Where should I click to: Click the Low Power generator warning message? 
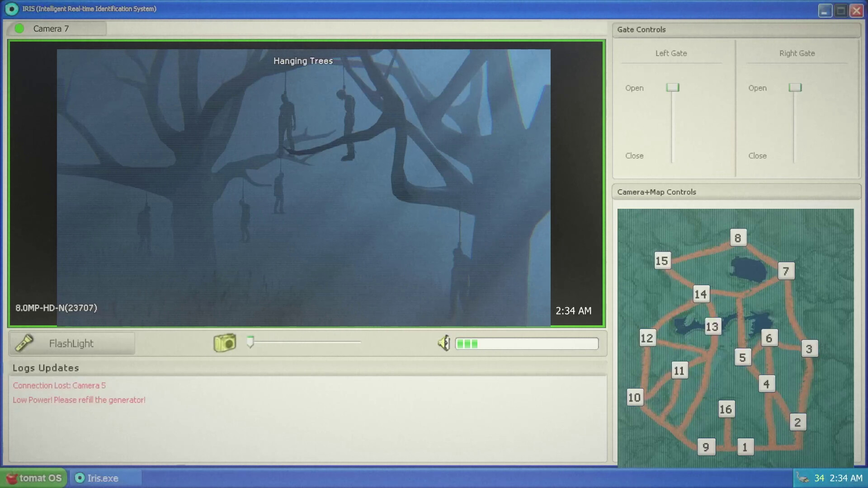(79, 400)
